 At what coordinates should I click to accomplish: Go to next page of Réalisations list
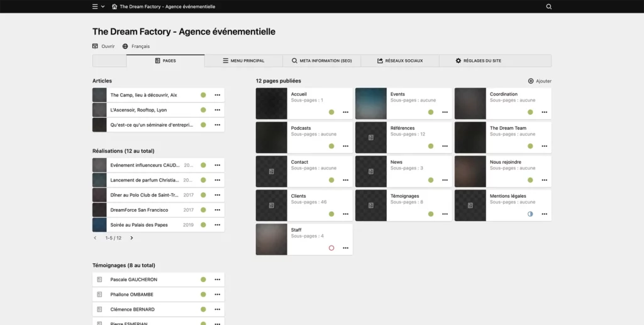pyautogui.click(x=131, y=238)
